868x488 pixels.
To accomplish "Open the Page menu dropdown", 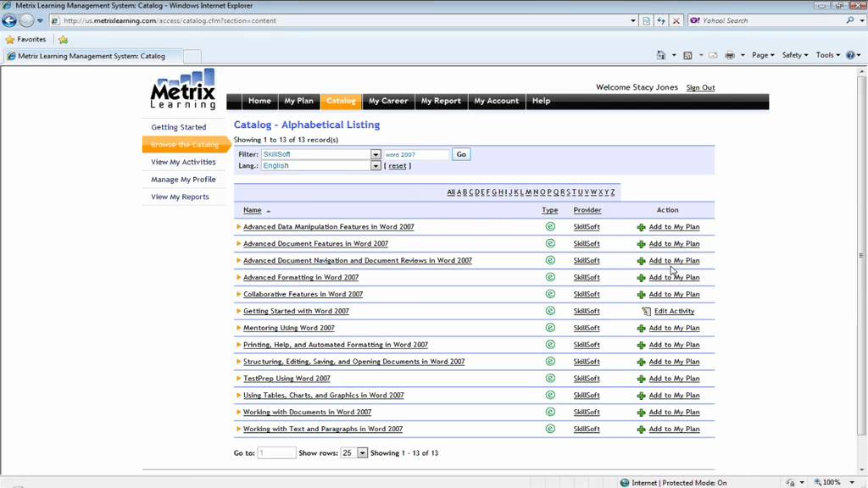I will (763, 55).
